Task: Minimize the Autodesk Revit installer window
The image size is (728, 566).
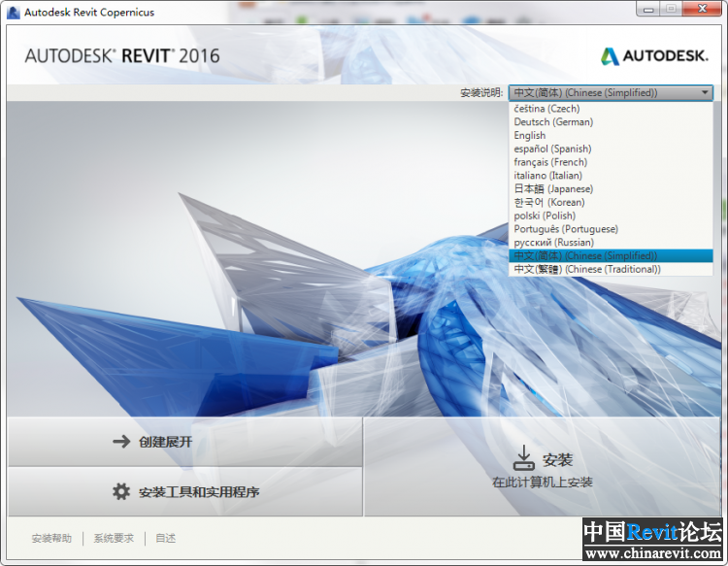Action: (648, 9)
